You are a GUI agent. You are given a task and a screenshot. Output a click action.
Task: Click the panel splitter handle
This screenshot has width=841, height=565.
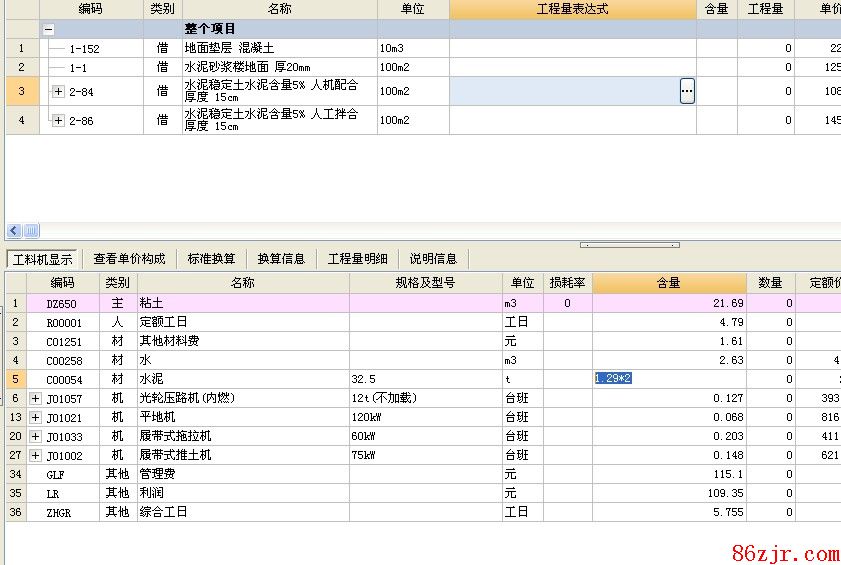(x=629, y=245)
